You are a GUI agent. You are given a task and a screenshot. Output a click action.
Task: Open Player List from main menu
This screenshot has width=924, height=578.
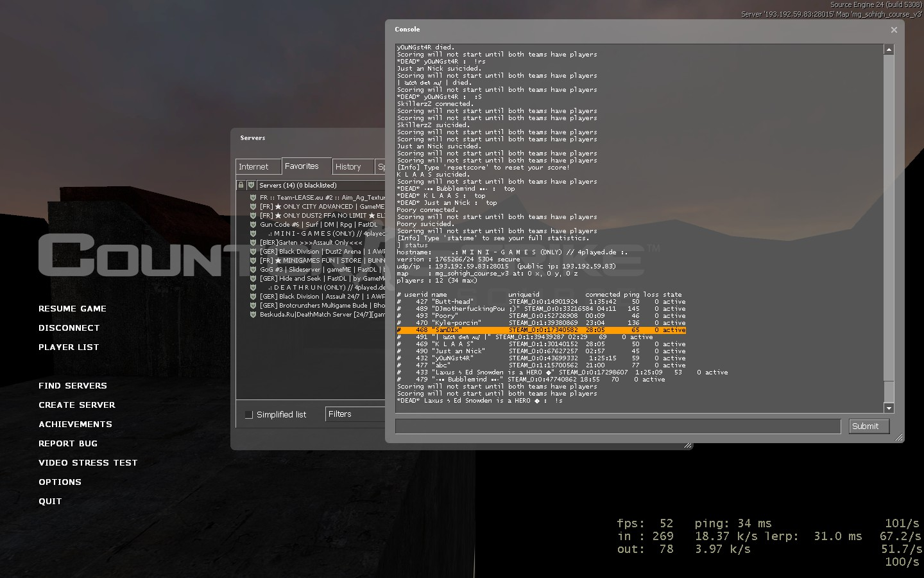69,347
